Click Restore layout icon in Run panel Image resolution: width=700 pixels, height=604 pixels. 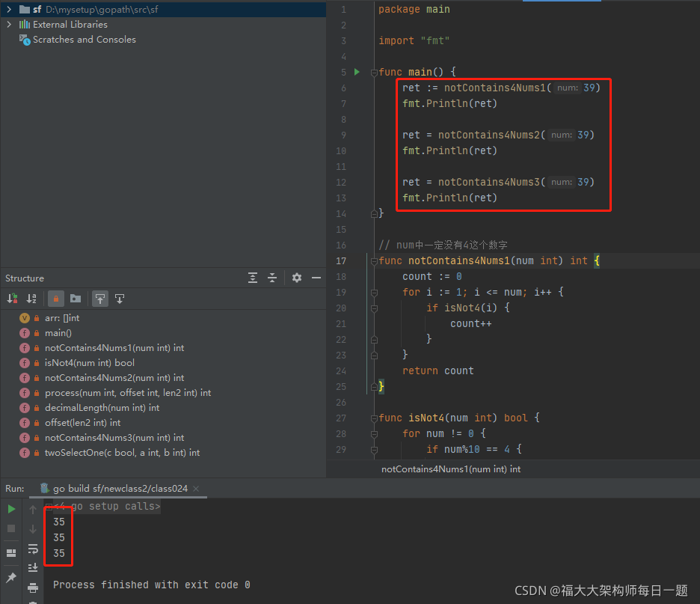(x=12, y=553)
